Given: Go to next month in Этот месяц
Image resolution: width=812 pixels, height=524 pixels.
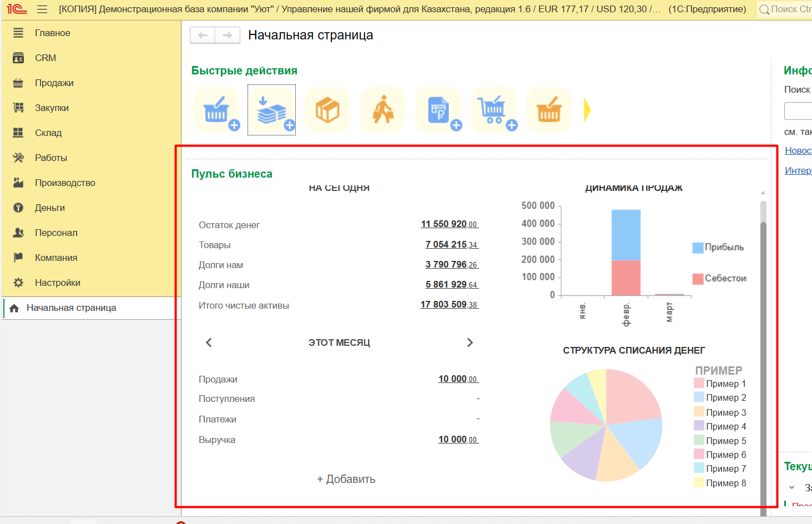Looking at the screenshot, I should [x=470, y=342].
